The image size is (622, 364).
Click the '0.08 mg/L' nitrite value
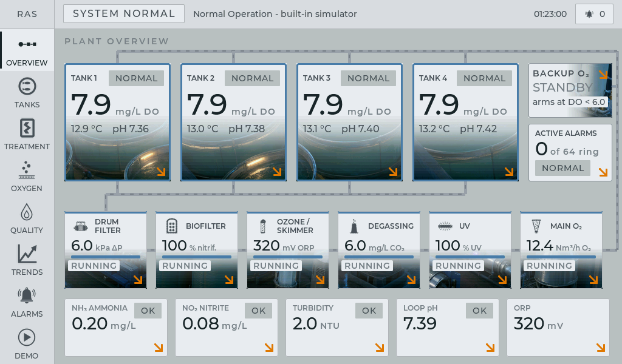point(214,324)
